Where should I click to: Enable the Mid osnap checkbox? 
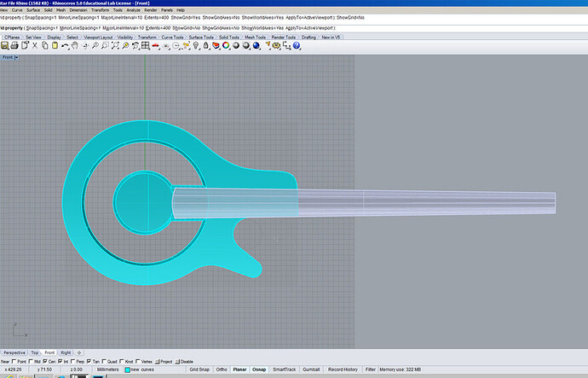click(31, 362)
